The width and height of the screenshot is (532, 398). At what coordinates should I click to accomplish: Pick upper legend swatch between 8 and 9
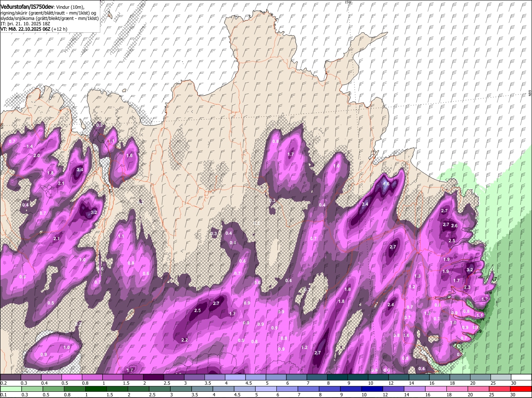(337, 377)
